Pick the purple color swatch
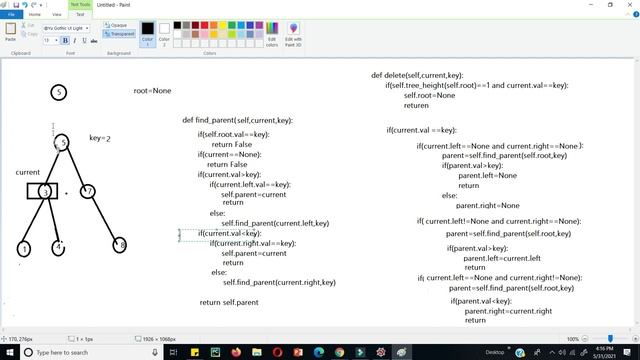The height and width of the screenshot is (360, 640). click(259, 25)
